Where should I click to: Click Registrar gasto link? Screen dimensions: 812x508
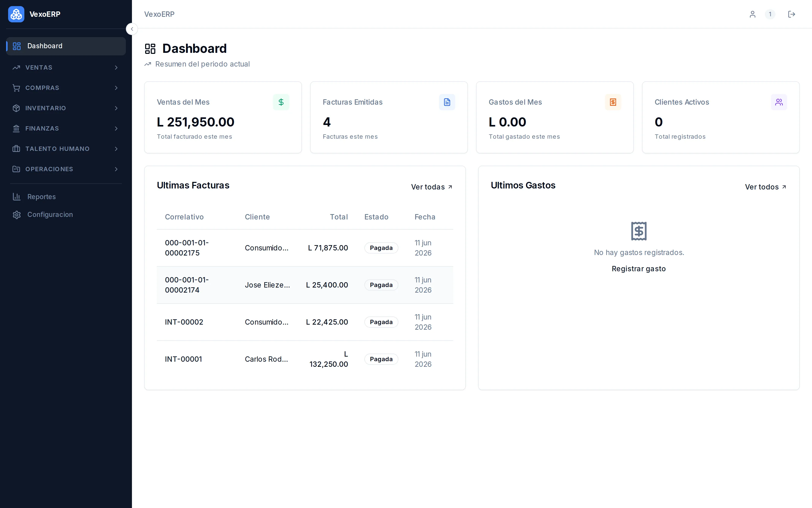click(x=638, y=269)
